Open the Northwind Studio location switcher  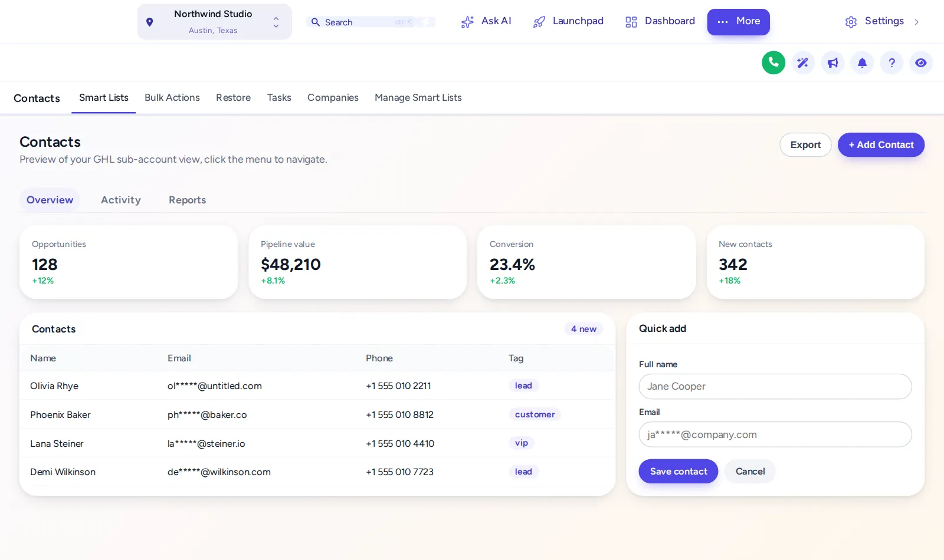coord(215,22)
